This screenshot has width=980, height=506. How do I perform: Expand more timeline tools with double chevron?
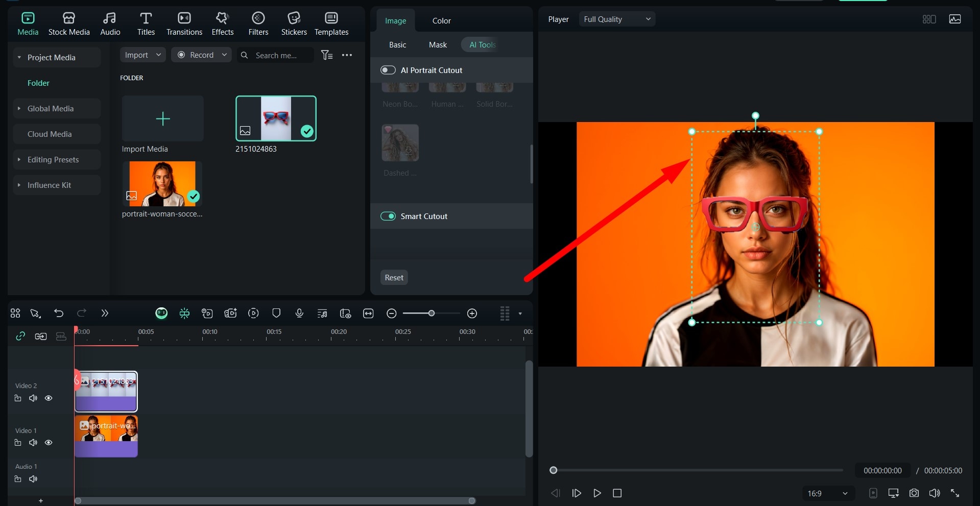click(x=105, y=313)
